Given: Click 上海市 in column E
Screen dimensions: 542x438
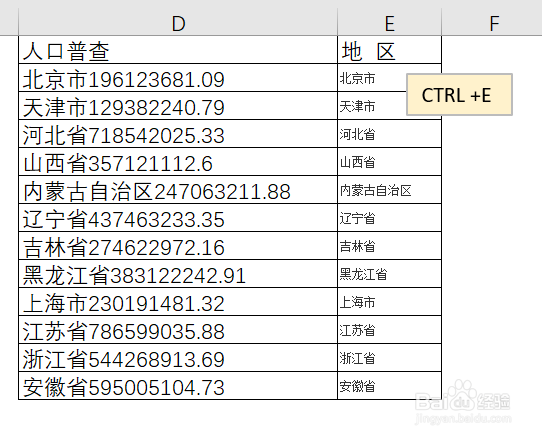Looking at the screenshot, I should 357,302.
